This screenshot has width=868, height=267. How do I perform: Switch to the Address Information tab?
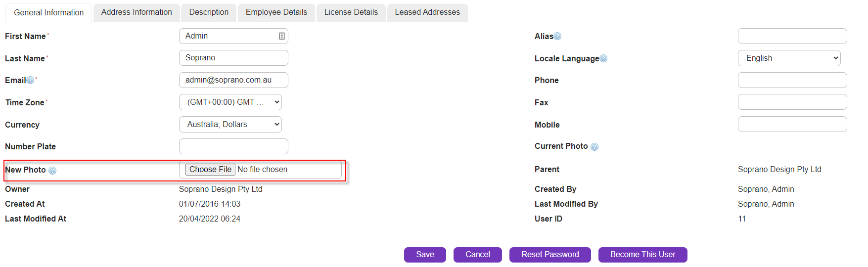tap(137, 12)
